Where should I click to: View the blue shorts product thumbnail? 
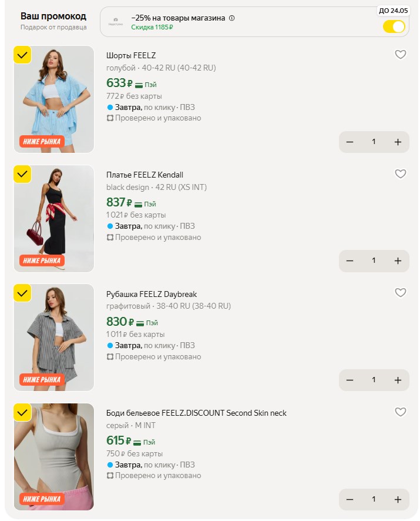[54, 99]
